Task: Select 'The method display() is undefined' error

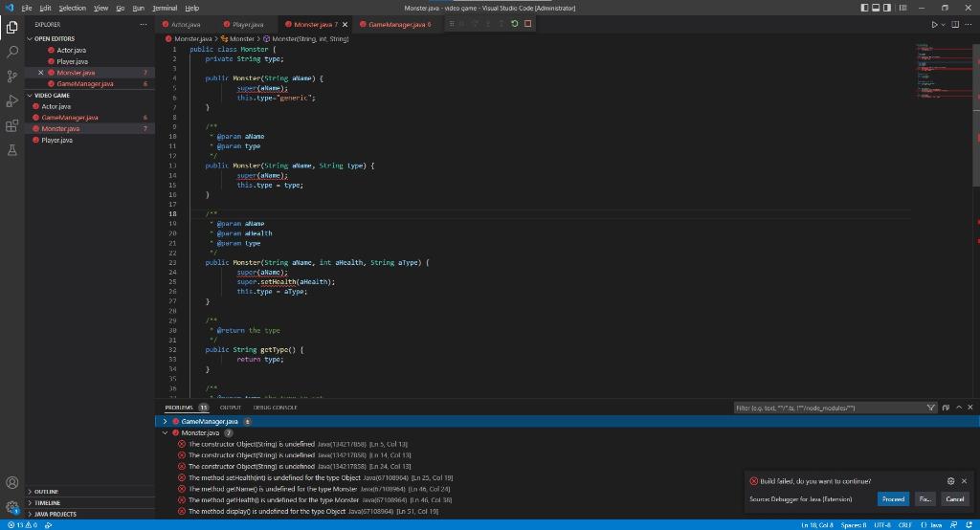Action: click(568, 512)
